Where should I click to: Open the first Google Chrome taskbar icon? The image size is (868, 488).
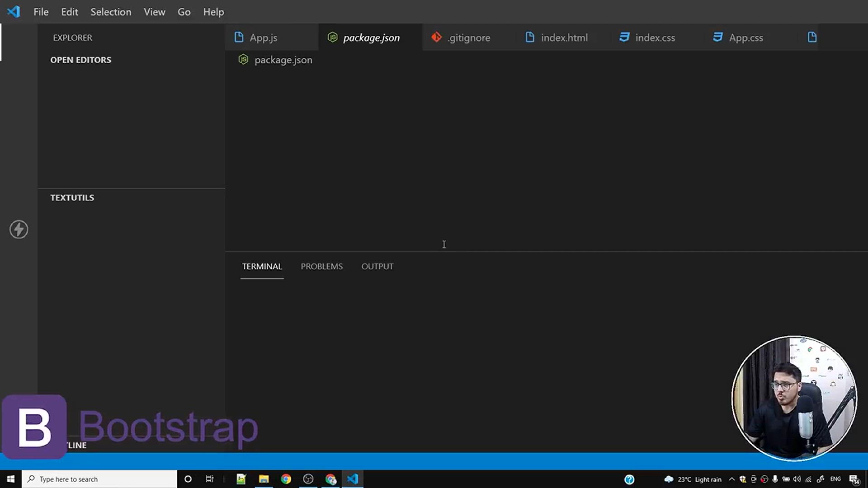[286, 479]
